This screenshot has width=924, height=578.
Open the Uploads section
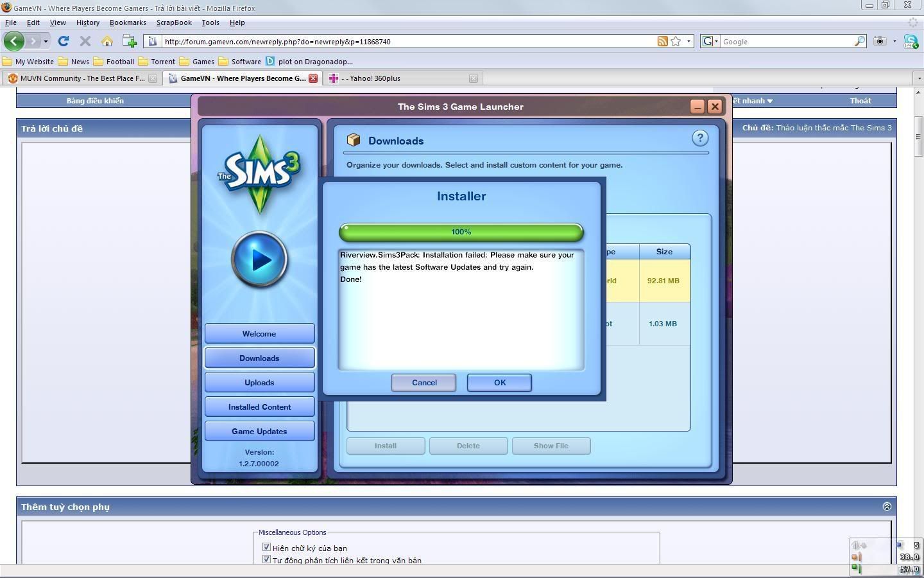pos(259,382)
